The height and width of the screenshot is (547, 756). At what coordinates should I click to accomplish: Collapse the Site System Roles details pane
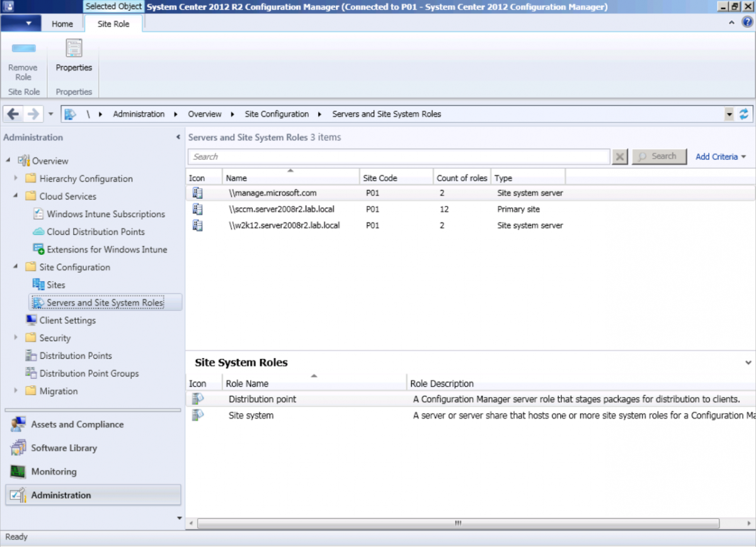tap(748, 363)
